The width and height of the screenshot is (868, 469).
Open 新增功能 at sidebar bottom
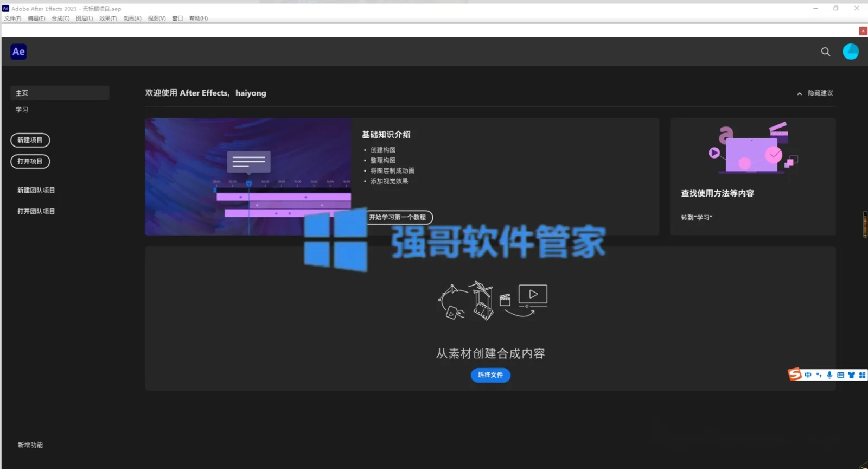point(30,445)
